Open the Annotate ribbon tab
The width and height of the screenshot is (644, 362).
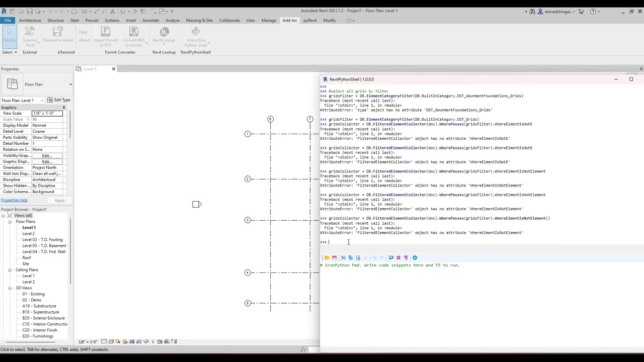tap(150, 21)
